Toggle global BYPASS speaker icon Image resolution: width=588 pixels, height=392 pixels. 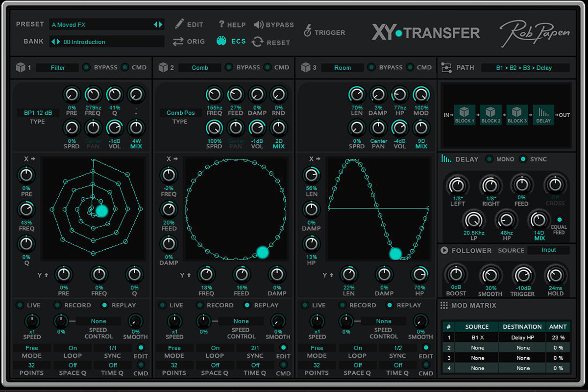point(259,25)
